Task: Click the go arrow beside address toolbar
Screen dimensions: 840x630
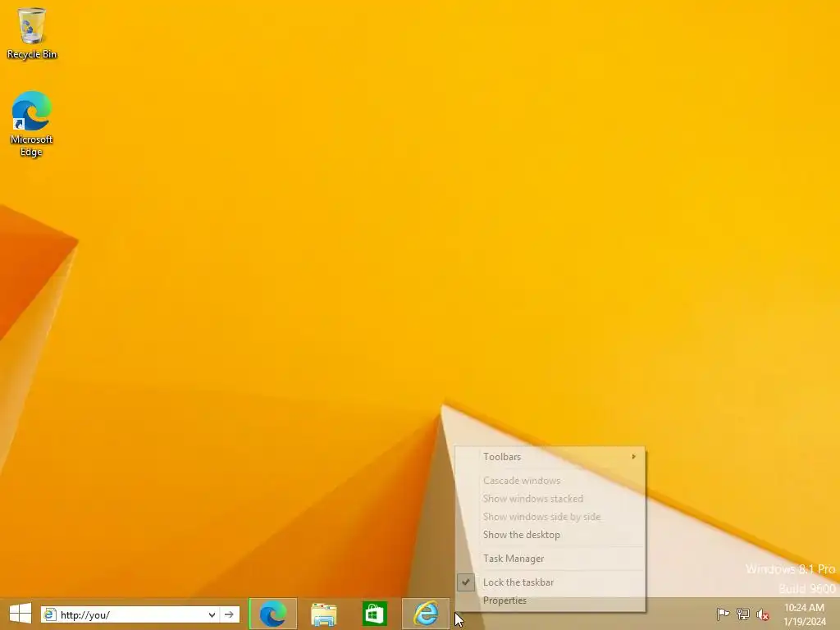Action: point(230,614)
